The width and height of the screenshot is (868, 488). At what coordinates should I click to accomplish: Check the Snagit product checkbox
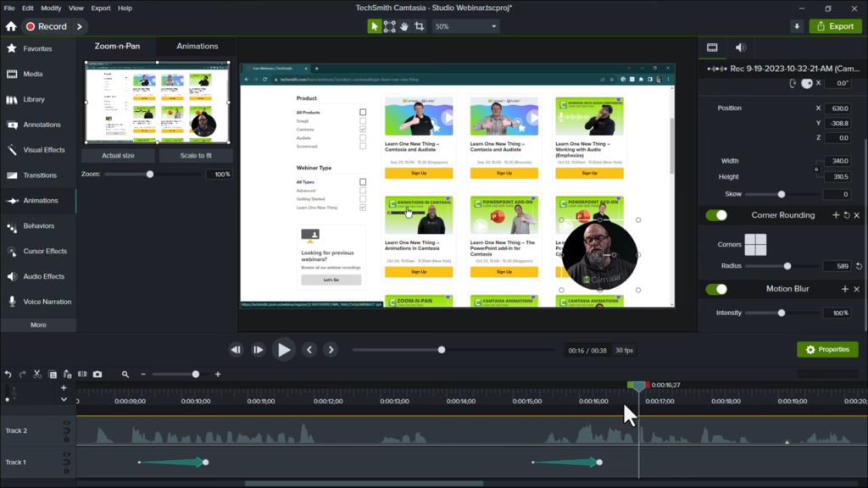(x=363, y=120)
